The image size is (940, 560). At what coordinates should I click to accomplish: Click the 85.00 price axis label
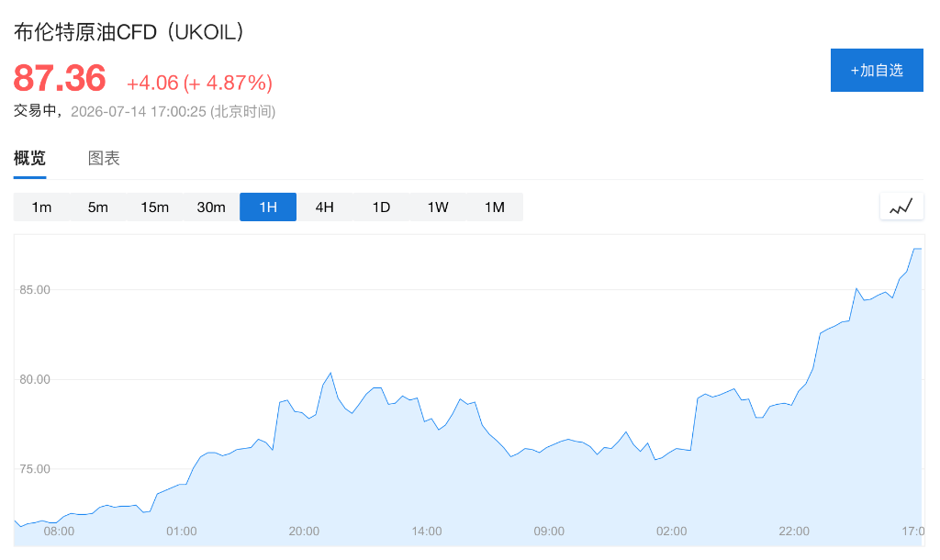coord(35,289)
